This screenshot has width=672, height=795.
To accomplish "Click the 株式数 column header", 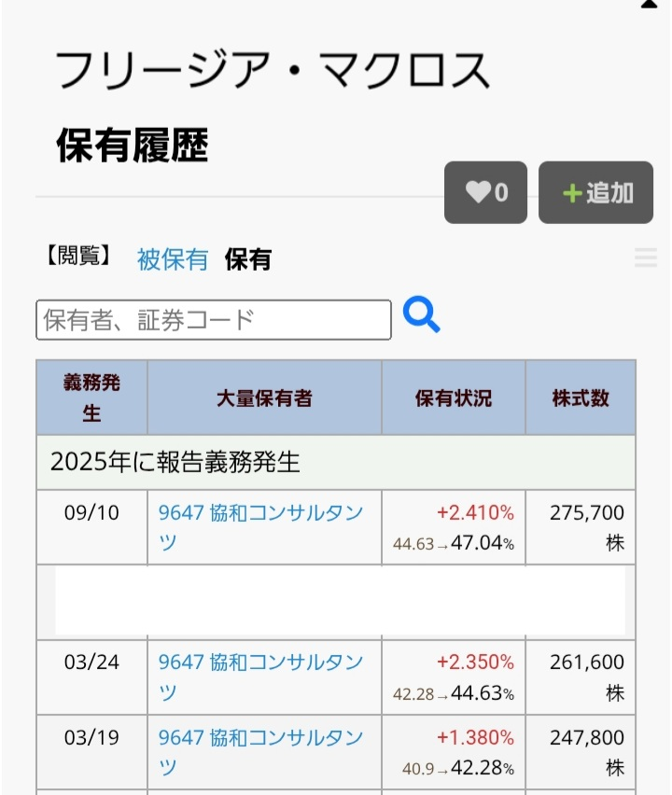I will tap(581, 397).
